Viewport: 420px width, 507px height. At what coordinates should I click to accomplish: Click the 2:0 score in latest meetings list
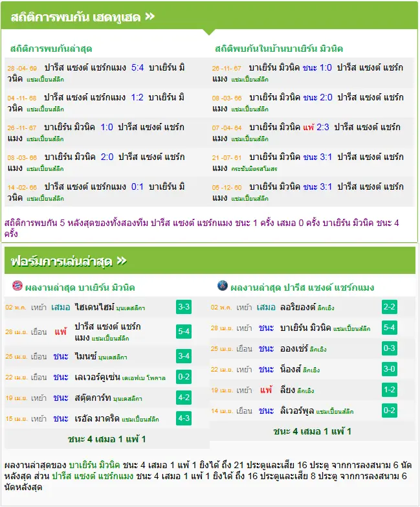[x=107, y=157]
